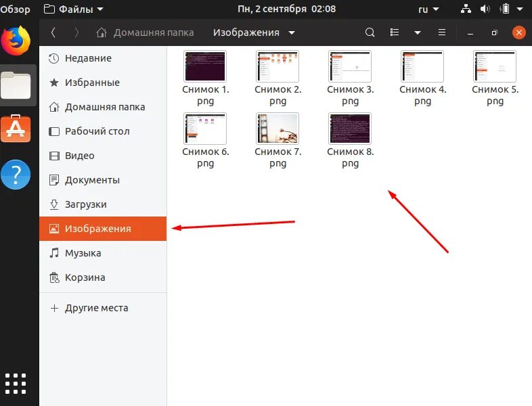Screen dimensions: 532x406
Task: Open the Help icon in the dock
Action: [16, 175]
